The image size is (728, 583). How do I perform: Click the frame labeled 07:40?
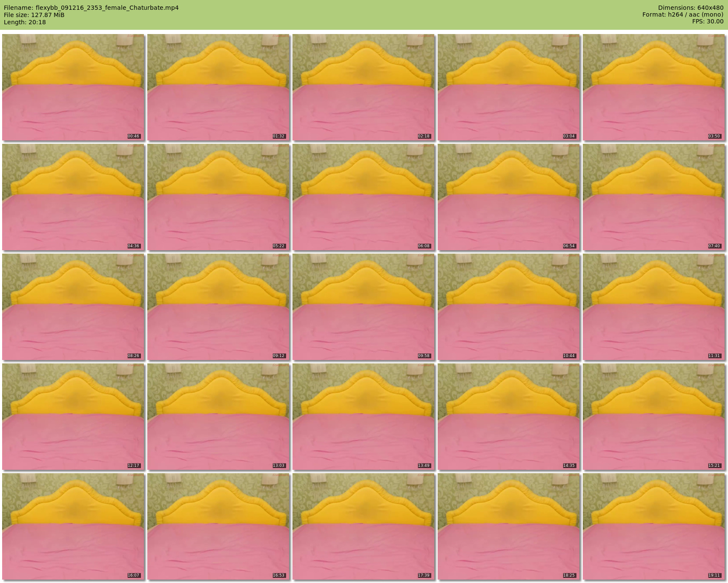tap(654, 197)
